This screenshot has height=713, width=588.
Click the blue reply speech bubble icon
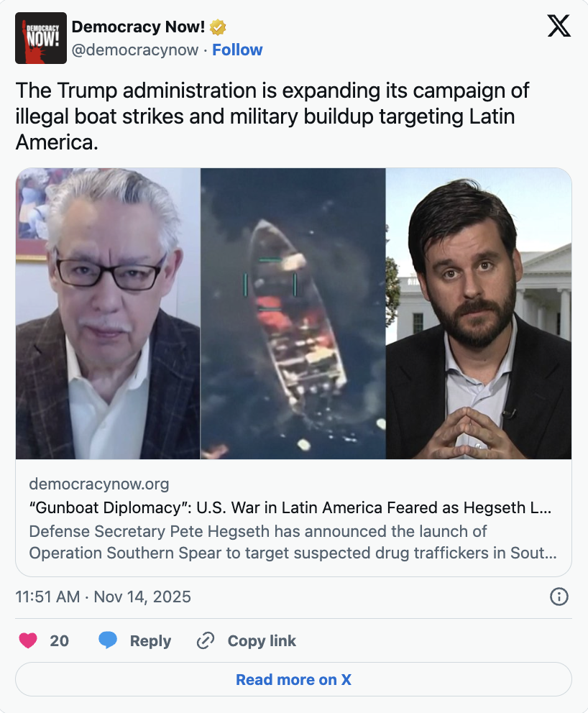[x=108, y=640]
